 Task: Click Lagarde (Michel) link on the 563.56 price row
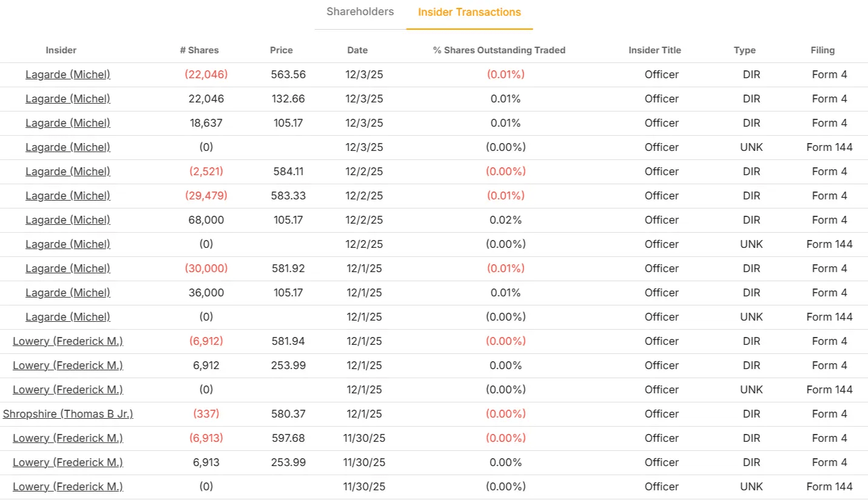click(x=68, y=75)
